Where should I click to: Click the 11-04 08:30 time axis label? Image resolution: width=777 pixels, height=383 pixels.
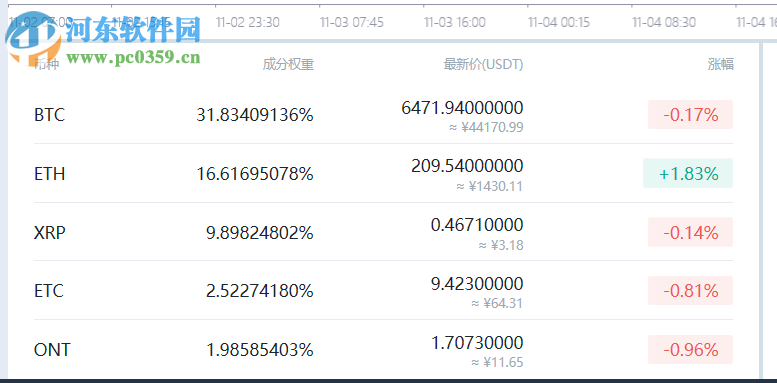pyautogui.click(x=664, y=22)
